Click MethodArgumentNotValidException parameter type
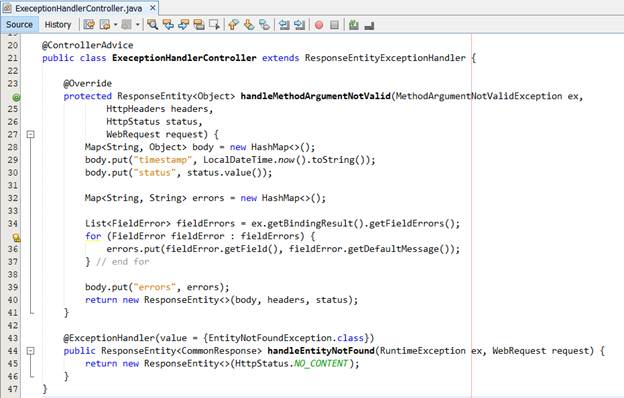 point(479,96)
